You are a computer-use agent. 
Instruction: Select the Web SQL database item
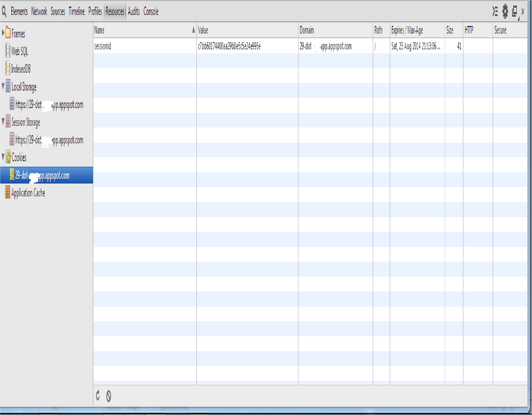(x=19, y=51)
